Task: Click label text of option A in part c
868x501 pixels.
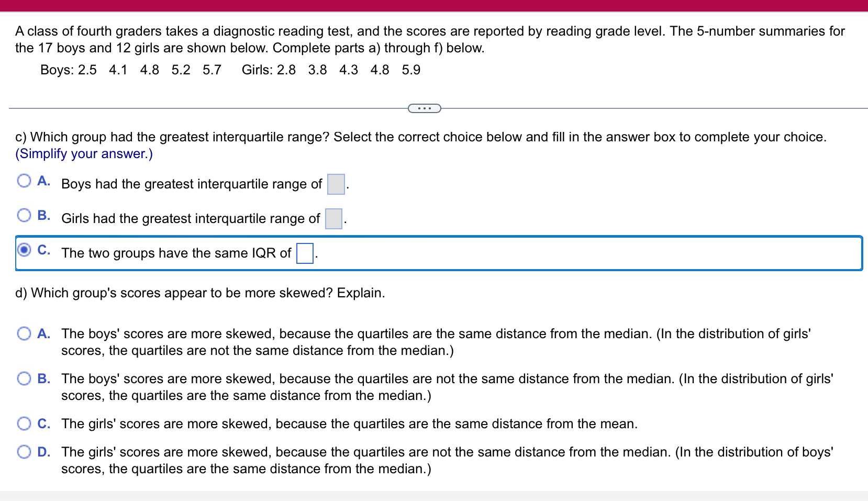Action: tap(191, 184)
